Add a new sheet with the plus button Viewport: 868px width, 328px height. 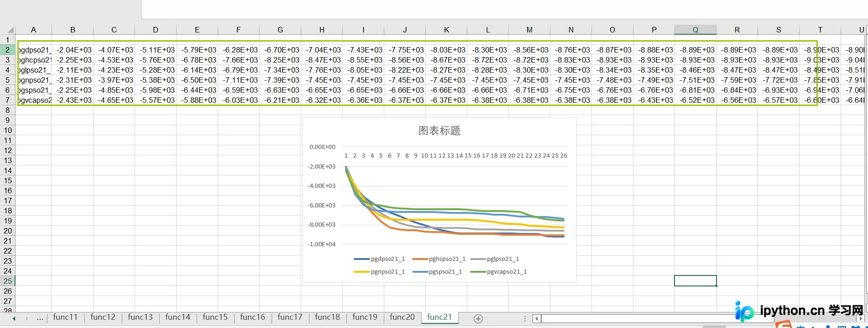click(478, 319)
